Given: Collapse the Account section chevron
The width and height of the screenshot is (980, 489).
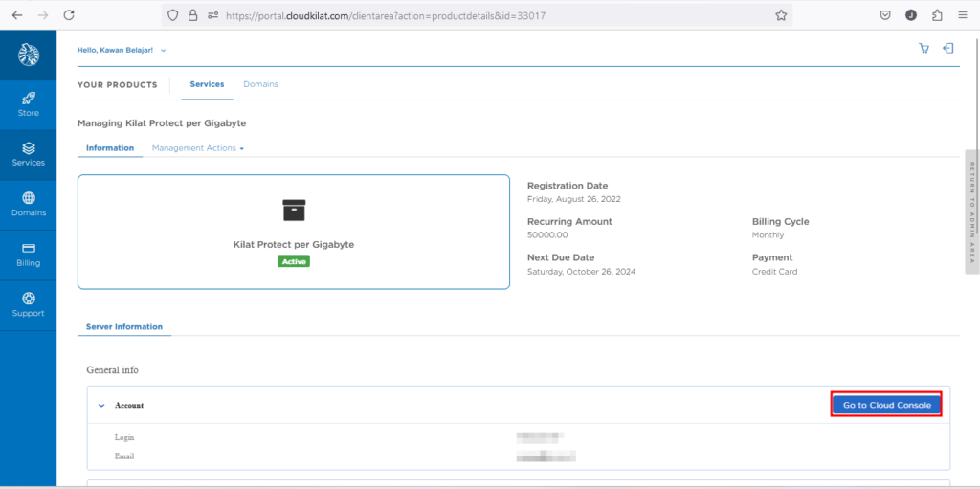Looking at the screenshot, I should [101, 405].
